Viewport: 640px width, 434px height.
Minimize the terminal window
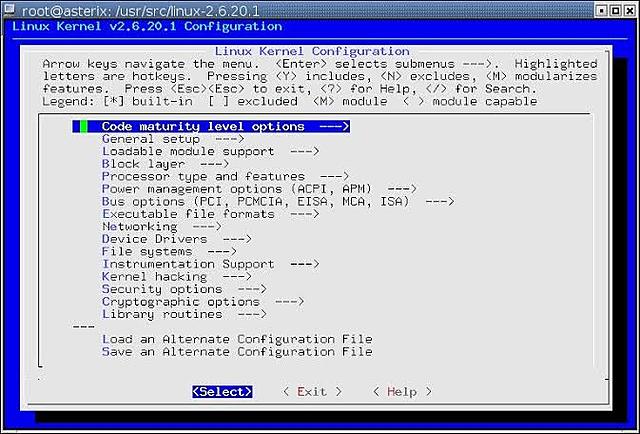coord(602,11)
